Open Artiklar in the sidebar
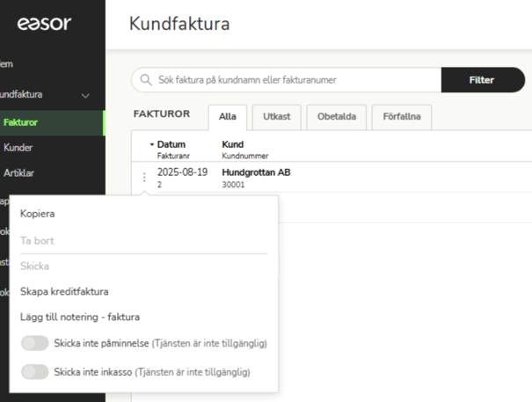This screenshot has width=532, height=402. coord(18,173)
